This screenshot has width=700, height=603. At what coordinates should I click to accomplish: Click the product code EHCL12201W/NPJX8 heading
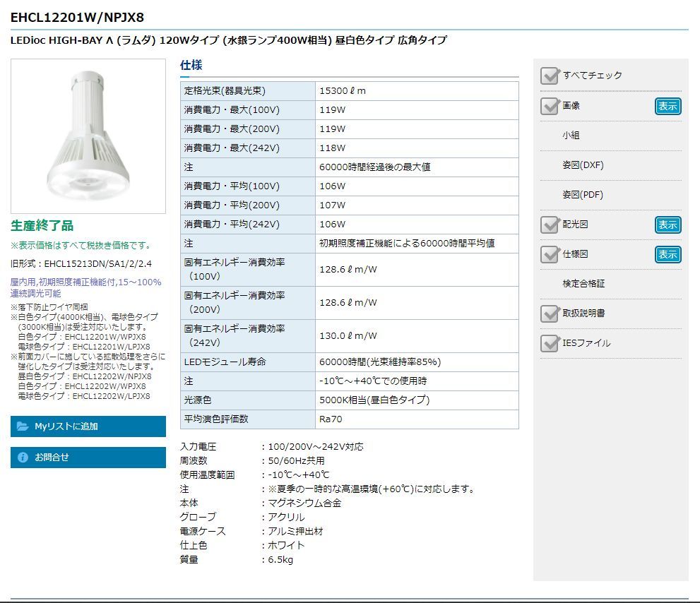77,18
